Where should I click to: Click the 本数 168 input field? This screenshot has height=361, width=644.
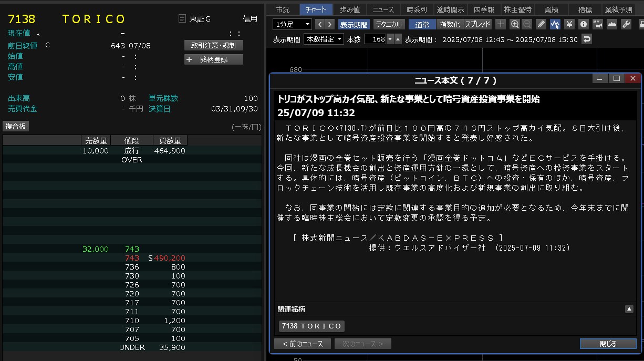[375, 39]
